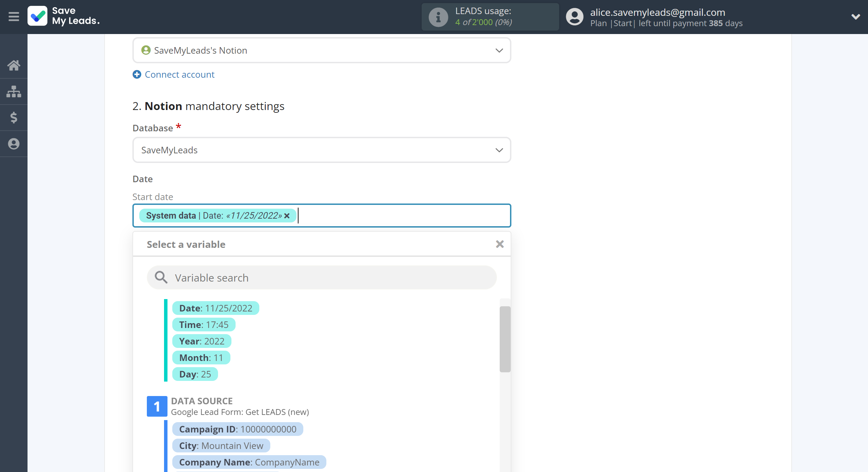Select the Year: 2022 variable
This screenshot has height=472, width=868.
(202, 341)
